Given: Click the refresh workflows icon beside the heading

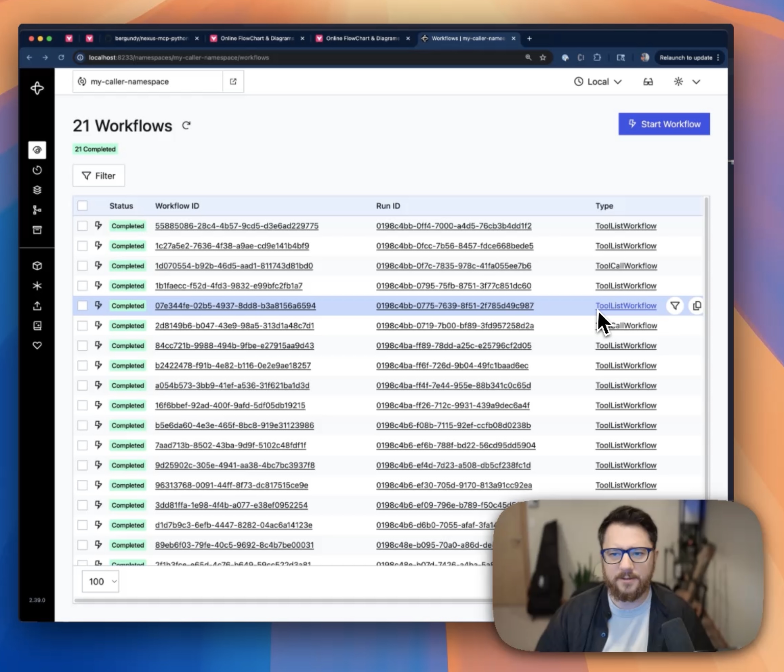Looking at the screenshot, I should [x=186, y=125].
